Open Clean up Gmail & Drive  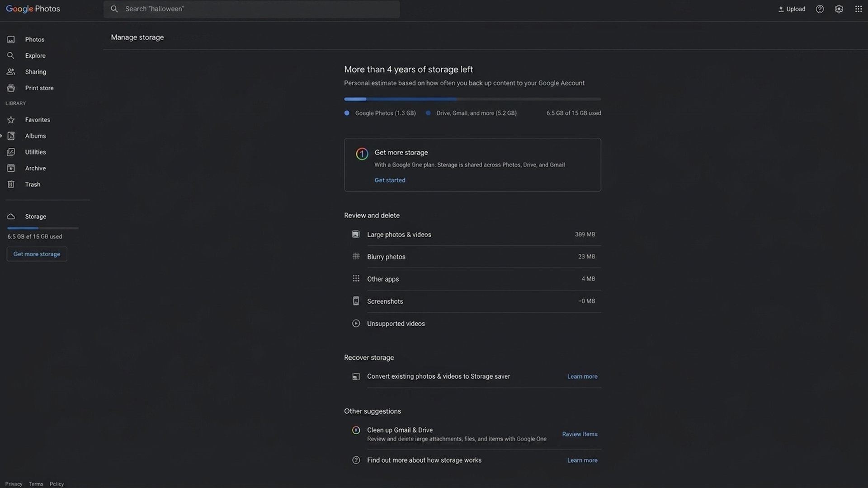click(472, 434)
